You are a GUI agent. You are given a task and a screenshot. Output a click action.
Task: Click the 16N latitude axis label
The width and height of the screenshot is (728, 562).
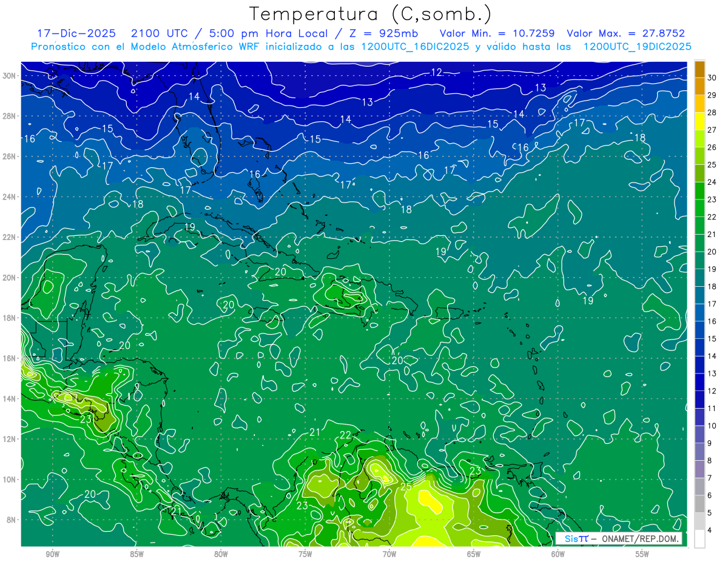point(10,358)
